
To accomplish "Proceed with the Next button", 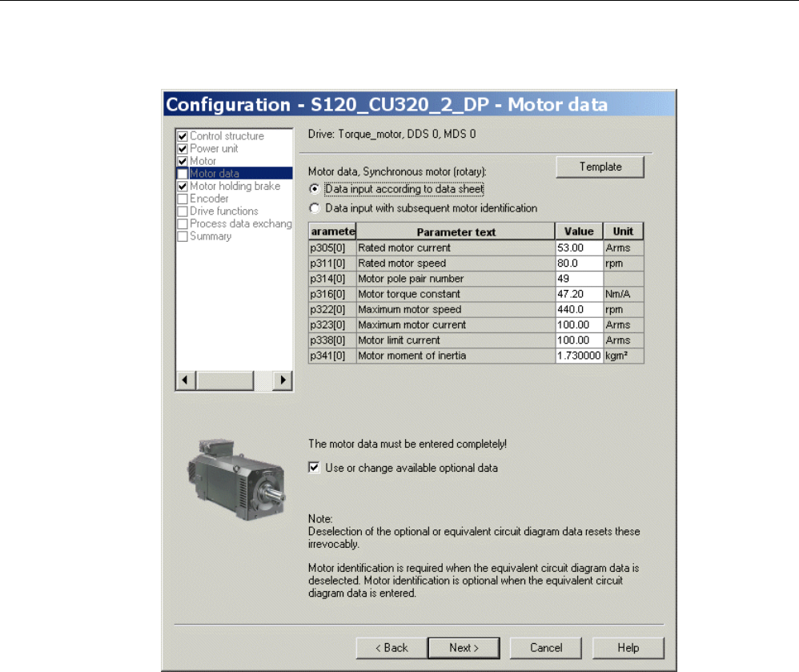I will (x=464, y=648).
